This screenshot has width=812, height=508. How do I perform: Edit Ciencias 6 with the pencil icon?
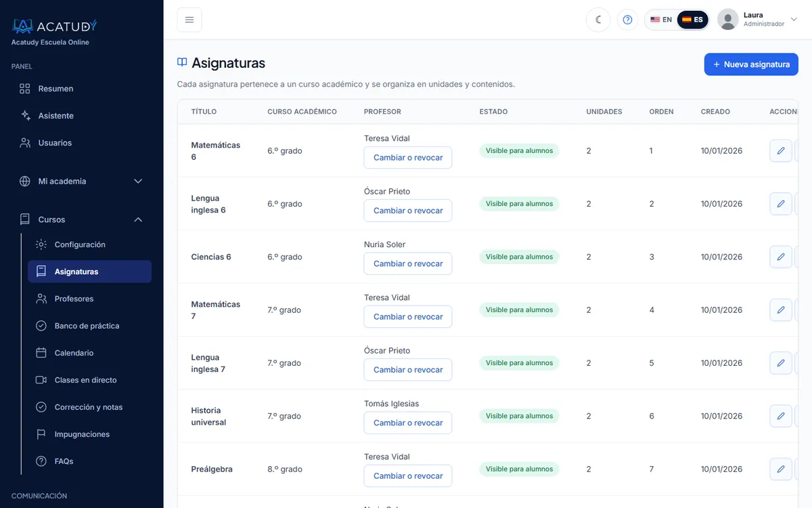781,257
